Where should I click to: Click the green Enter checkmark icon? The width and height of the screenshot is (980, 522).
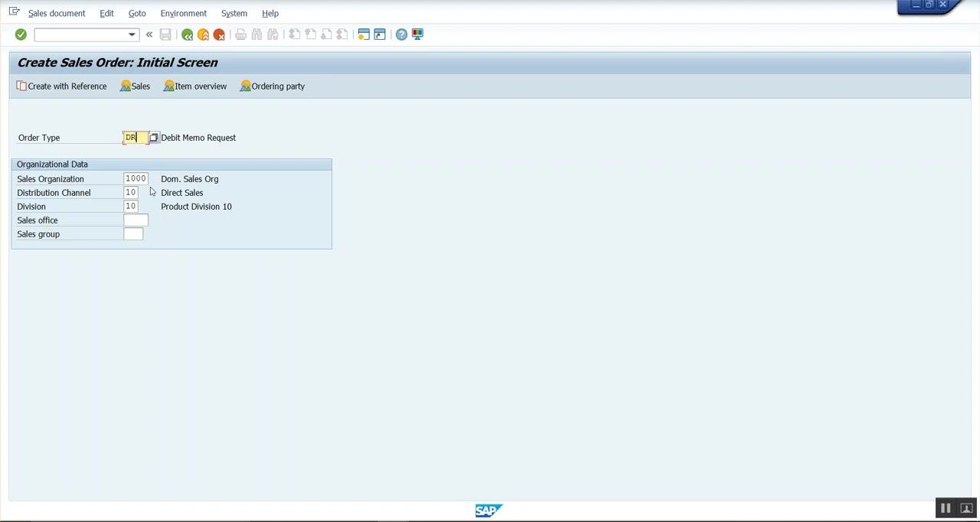(21, 34)
